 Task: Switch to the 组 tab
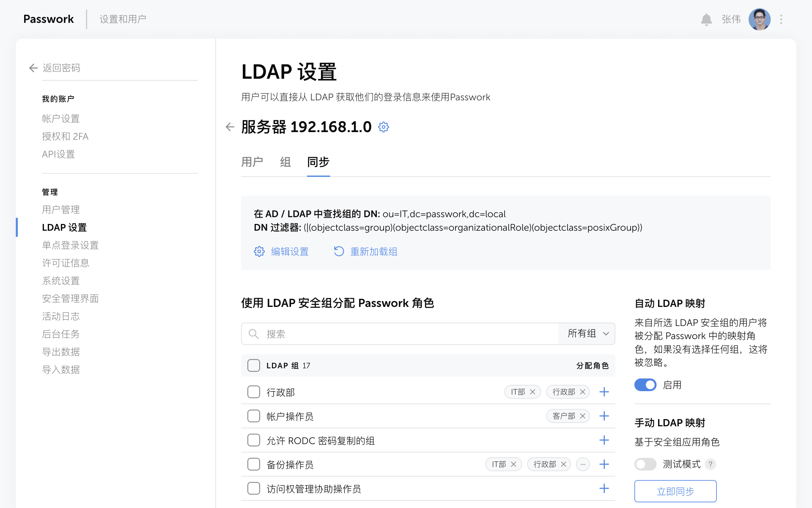(x=285, y=162)
